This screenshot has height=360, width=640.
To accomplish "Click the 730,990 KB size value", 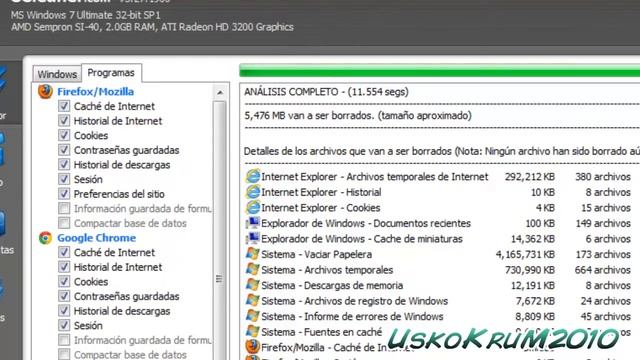I will (x=530, y=270).
